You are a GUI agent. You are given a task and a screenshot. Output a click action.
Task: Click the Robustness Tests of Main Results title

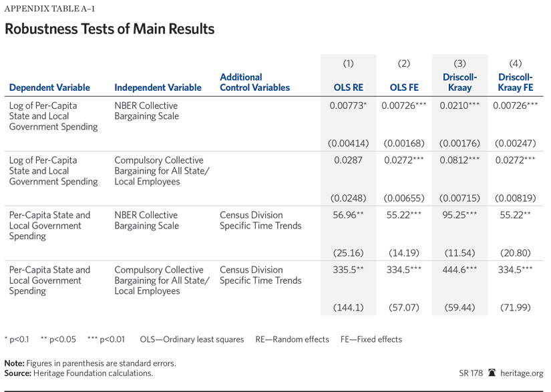point(110,29)
